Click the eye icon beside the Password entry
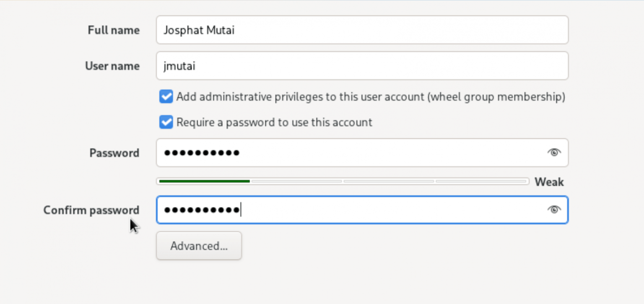644x304 pixels. [554, 153]
